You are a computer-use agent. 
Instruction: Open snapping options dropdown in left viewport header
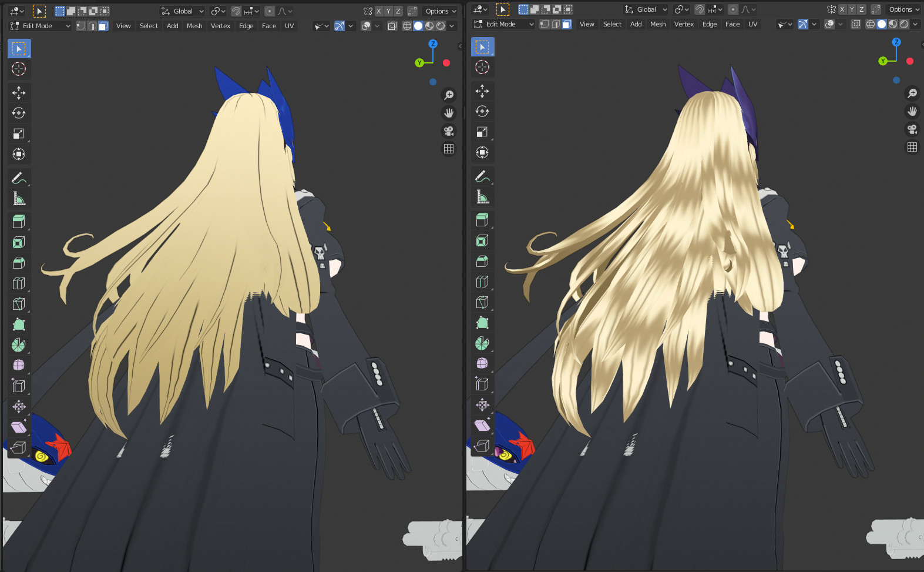click(251, 11)
